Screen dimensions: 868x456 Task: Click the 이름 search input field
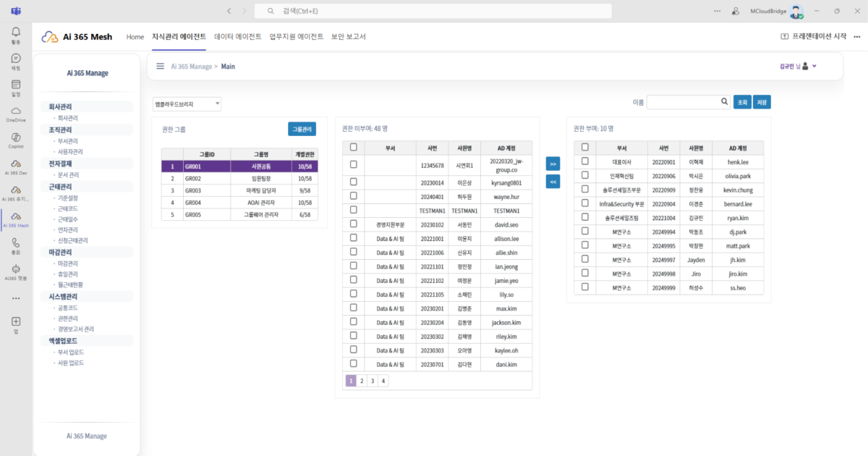pyautogui.click(x=688, y=102)
